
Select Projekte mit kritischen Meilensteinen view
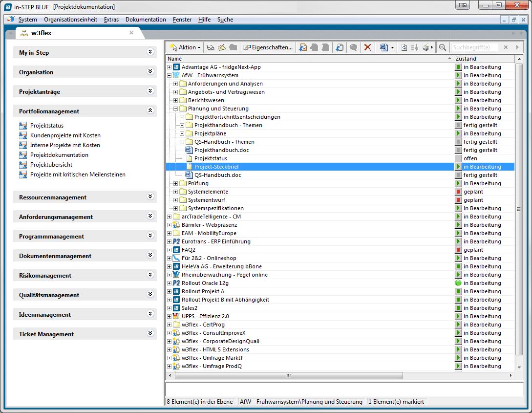(x=77, y=174)
